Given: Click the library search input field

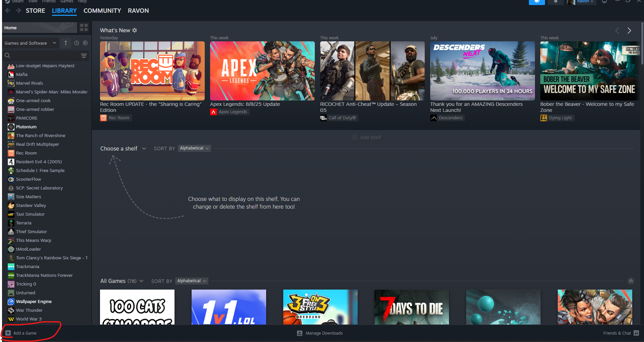Looking at the screenshot, I should (45, 55).
